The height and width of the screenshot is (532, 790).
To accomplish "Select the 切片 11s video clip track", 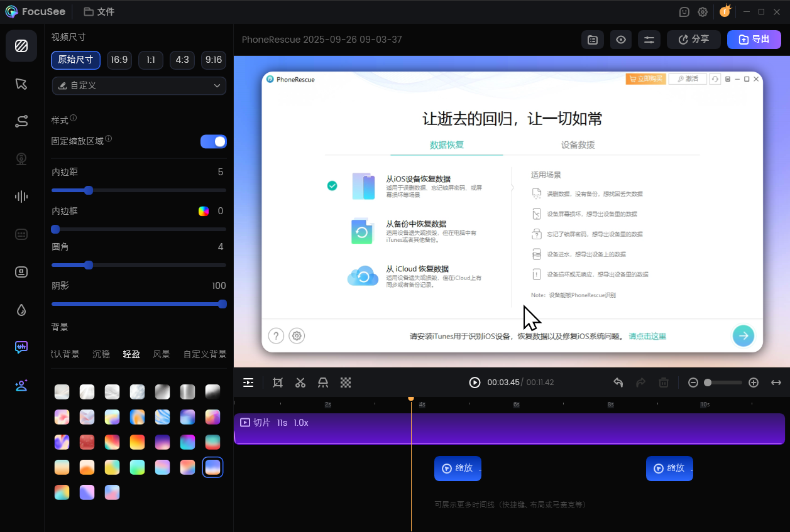I will (509, 429).
